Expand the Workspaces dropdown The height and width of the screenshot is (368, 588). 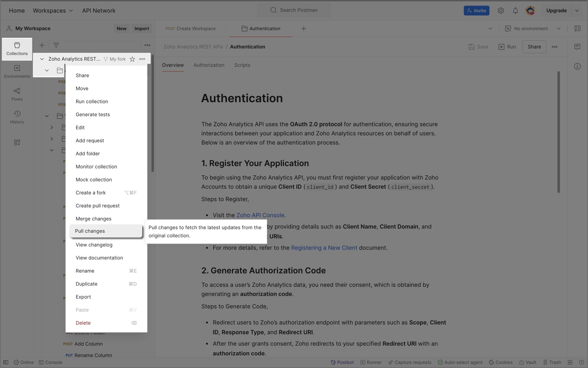53,11
